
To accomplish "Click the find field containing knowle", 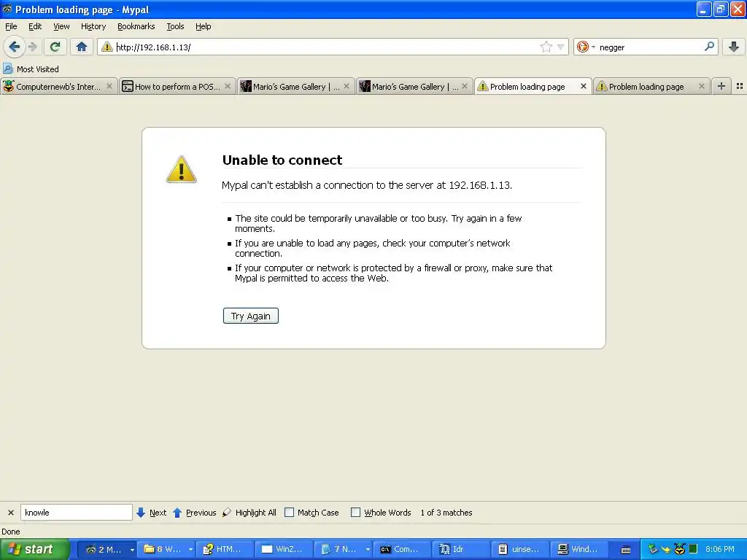I will click(76, 513).
